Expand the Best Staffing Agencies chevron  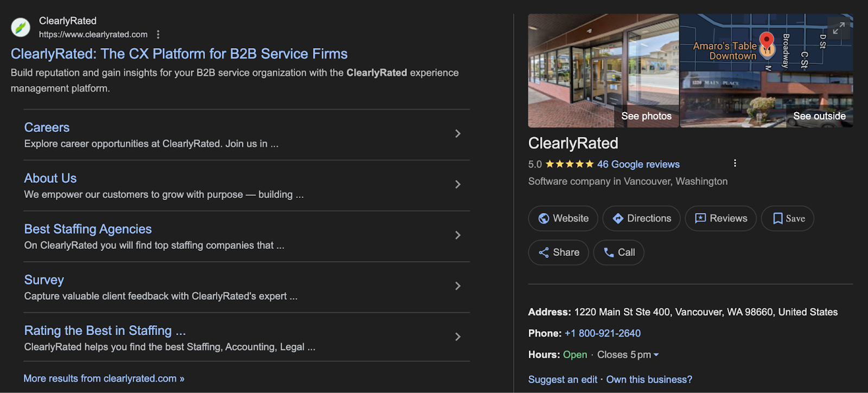click(458, 235)
